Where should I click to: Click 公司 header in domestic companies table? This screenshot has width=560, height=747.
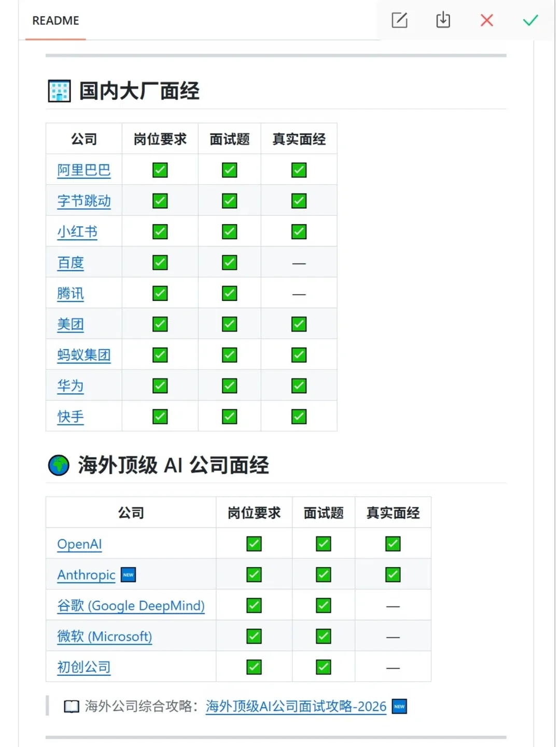click(84, 139)
